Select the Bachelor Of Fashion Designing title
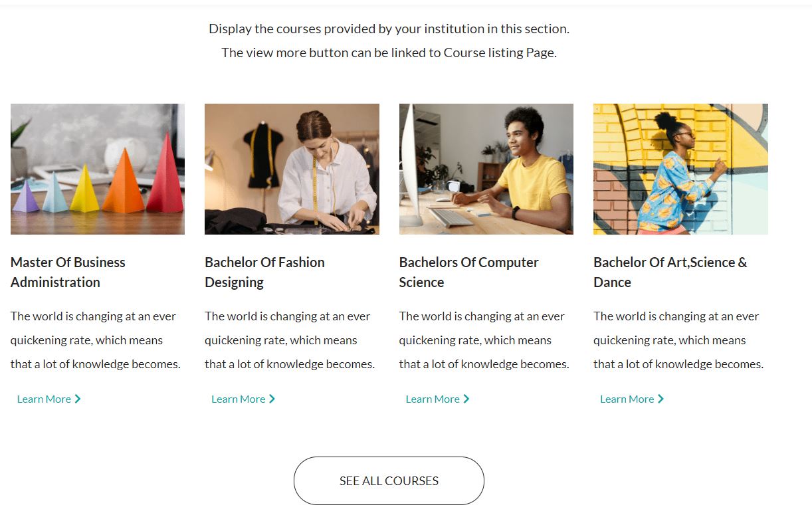812x527 pixels. [x=264, y=272]
